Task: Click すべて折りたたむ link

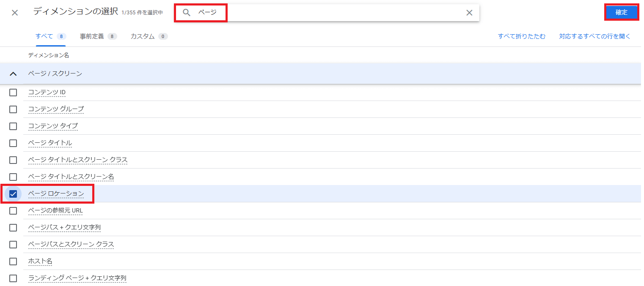Action: pos(522,36)
